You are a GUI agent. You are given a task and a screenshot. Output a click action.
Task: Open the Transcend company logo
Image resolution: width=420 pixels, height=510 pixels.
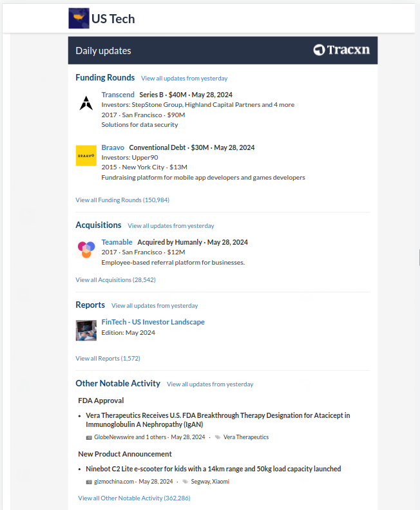[x=86, y=103]
